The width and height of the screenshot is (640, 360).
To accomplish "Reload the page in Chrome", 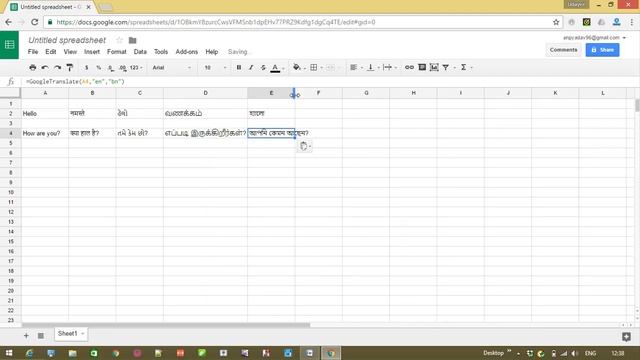I will tap(35, 22).
